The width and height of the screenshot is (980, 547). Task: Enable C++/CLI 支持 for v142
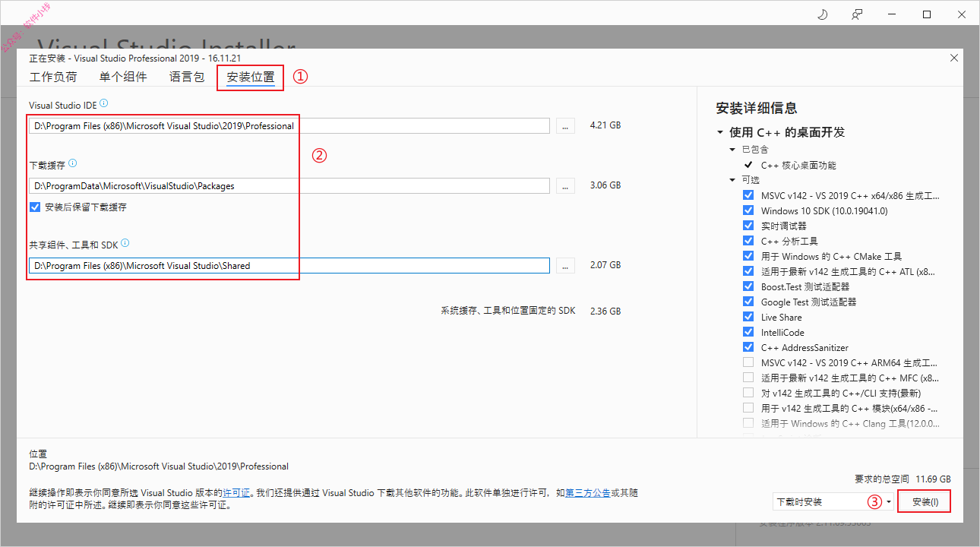coord(748,393)
